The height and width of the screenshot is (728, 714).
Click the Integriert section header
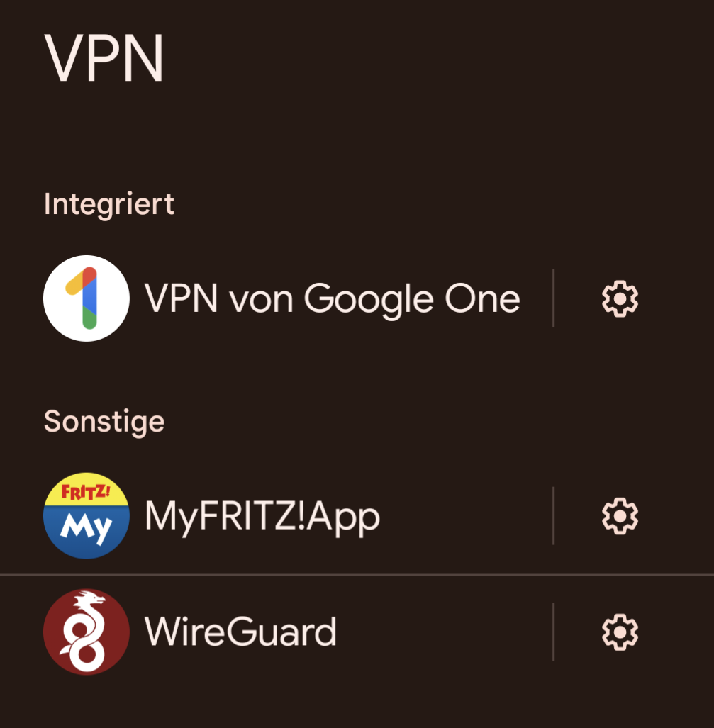point(109,204)
